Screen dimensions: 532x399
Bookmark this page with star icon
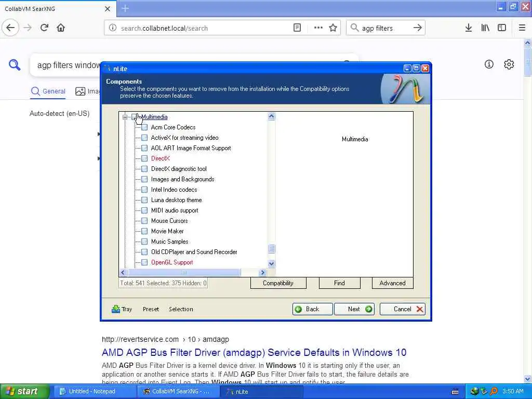pos(333,28)
